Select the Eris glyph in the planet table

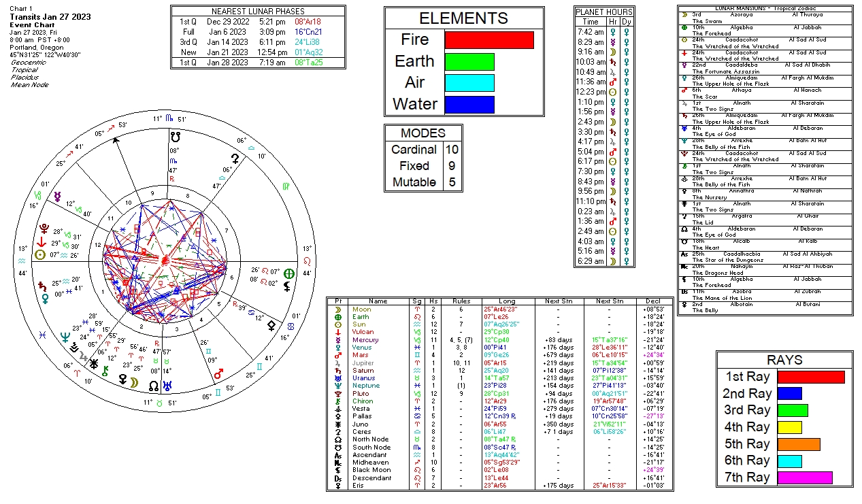pos(338,486)
